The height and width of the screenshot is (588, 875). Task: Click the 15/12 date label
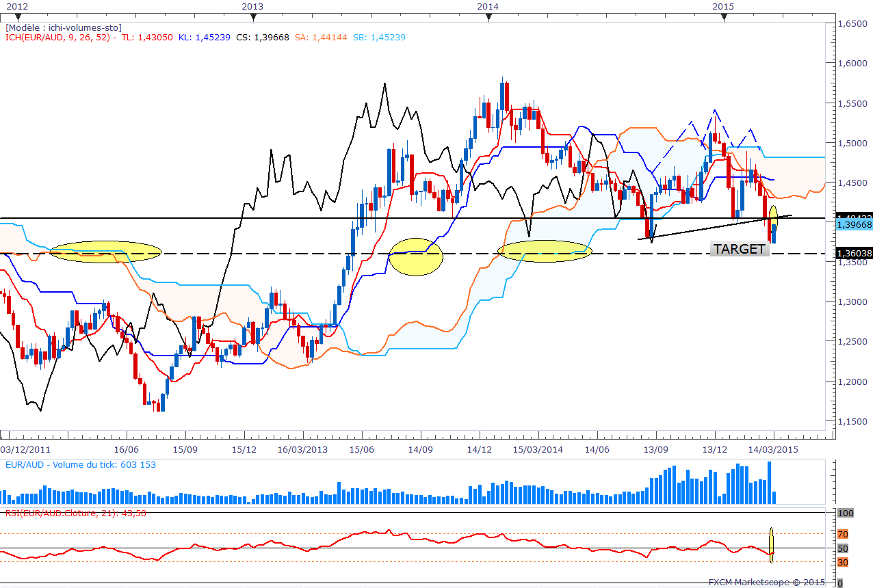tap(245, 450)
